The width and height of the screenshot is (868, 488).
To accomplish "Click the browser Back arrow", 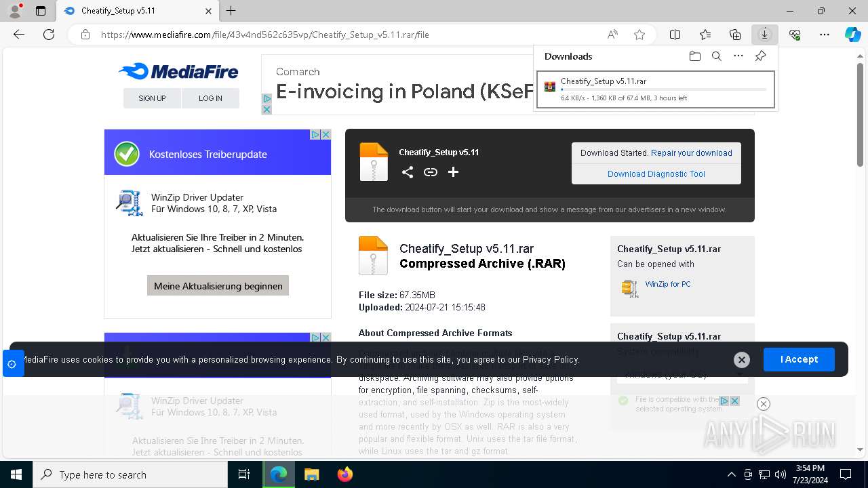I will [x=19, y=35].
